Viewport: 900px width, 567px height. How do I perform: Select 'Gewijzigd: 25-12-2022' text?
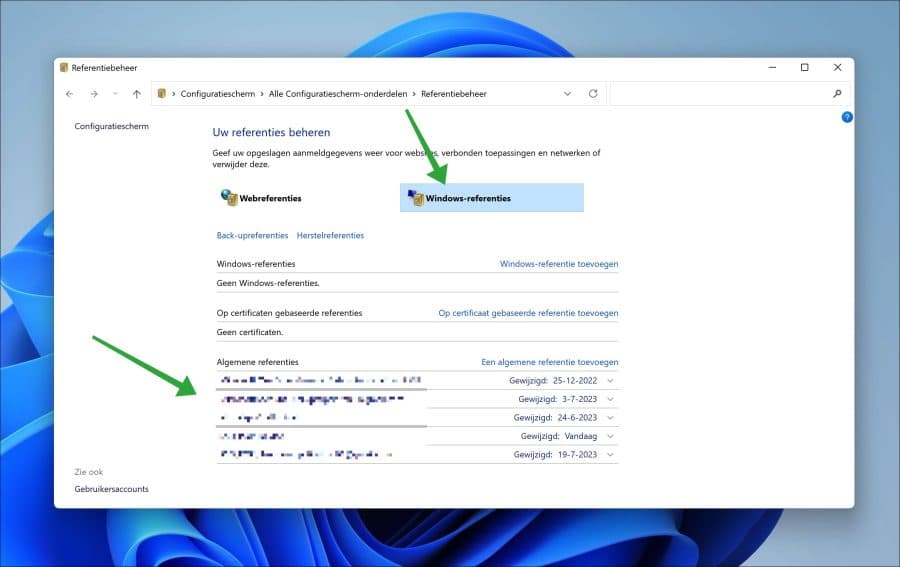coord(553,380)
